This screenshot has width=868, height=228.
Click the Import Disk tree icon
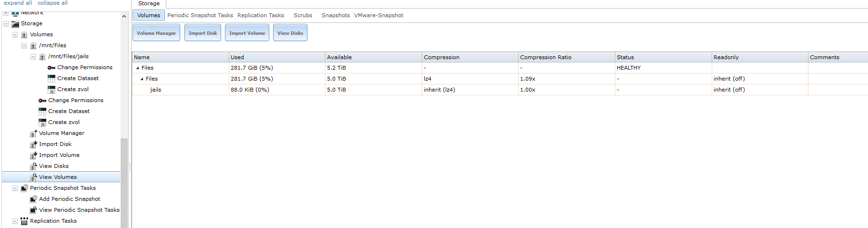33,144
